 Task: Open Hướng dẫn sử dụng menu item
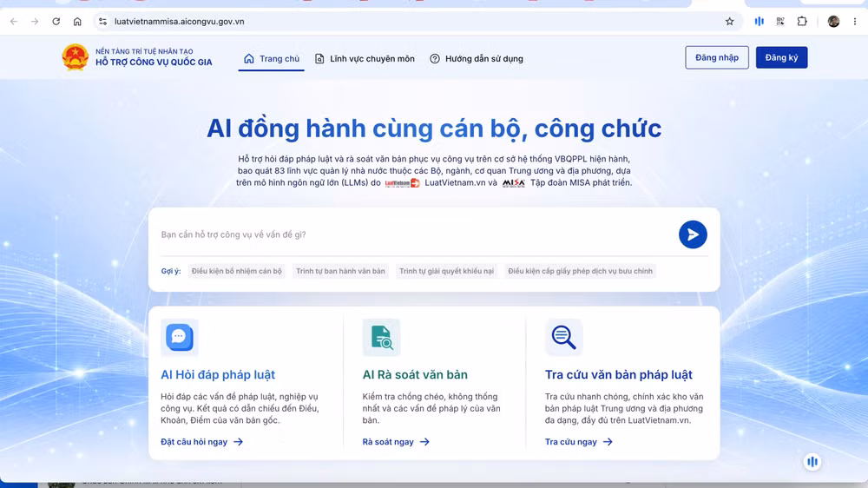coord(476,59)
